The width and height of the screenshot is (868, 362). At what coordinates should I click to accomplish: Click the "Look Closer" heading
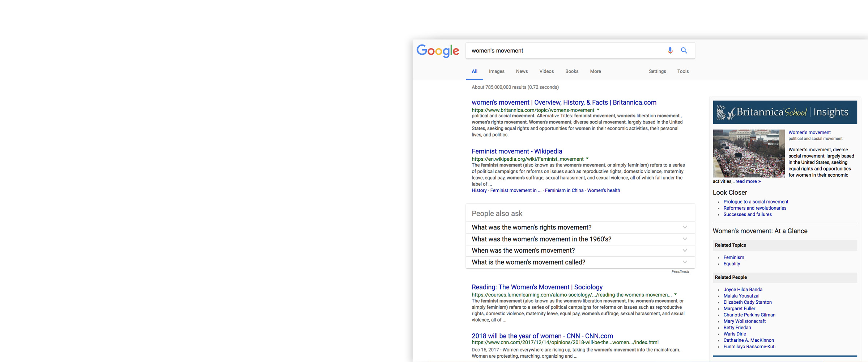coord(730,193)
